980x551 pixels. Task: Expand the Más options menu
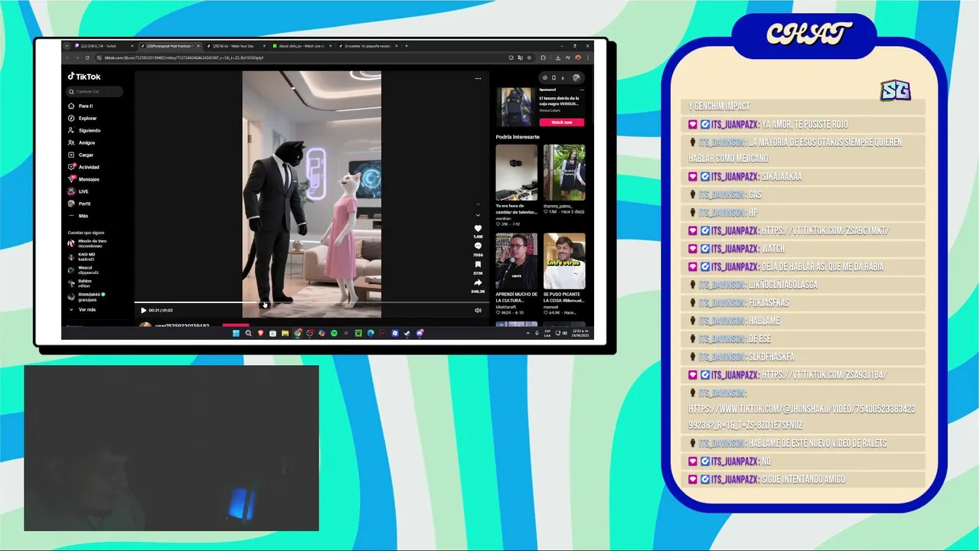tap(78, 216)
